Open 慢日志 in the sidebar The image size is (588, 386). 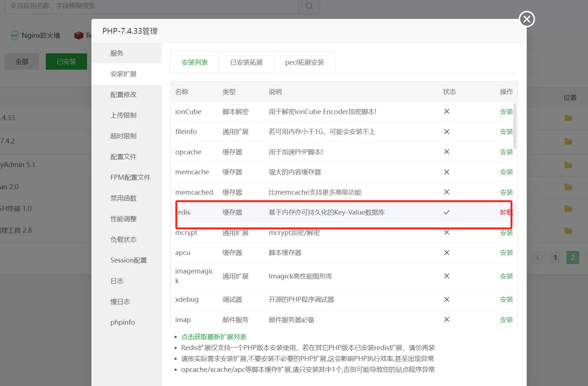point(127,301)
